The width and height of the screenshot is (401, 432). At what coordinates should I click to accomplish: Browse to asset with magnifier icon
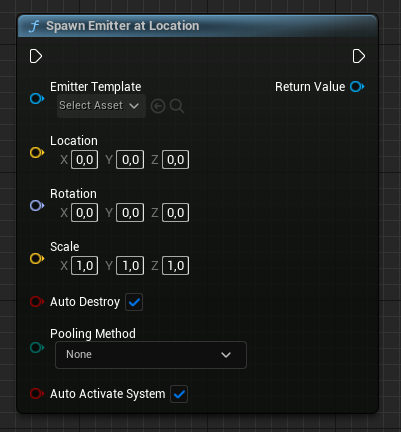(x=177, y=106)
